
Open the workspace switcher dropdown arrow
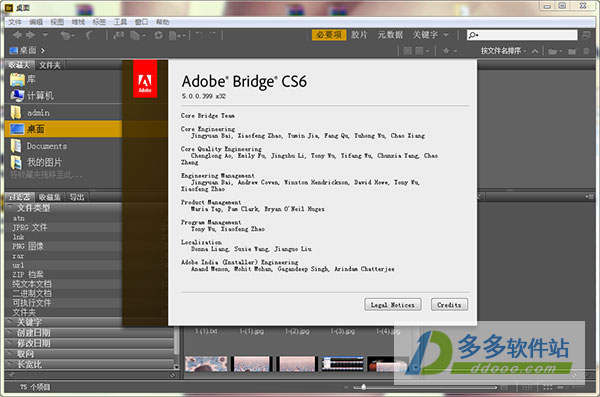tap(446, 35)
